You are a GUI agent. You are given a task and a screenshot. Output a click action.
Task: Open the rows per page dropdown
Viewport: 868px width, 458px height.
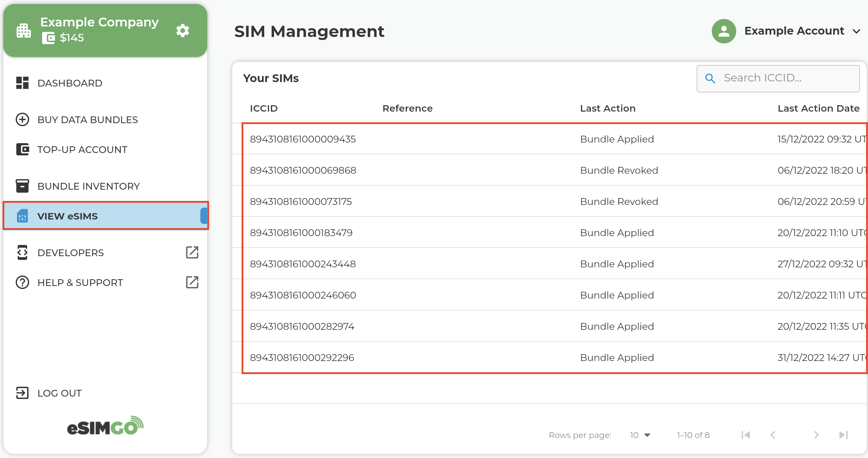(x=640, y=435)
